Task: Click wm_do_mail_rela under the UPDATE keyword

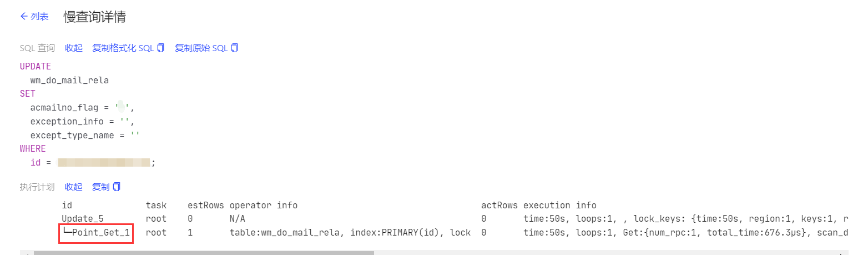Action: [x=69, y=81]
